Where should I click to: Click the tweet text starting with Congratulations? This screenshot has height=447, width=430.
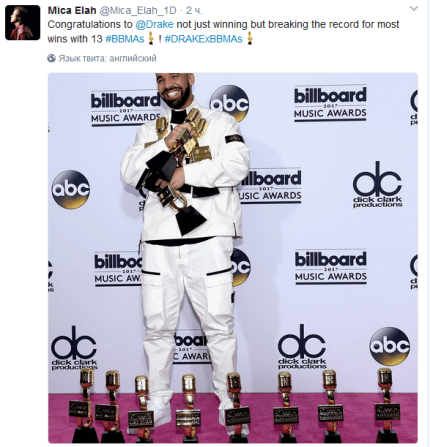click(x=223, y=32)
